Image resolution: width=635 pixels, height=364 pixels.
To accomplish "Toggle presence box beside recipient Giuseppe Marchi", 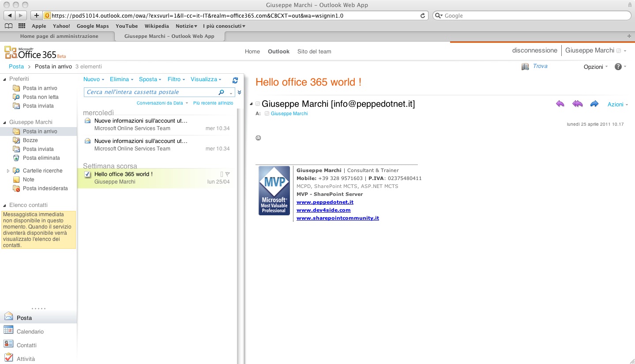I will (x=267, y=114).
